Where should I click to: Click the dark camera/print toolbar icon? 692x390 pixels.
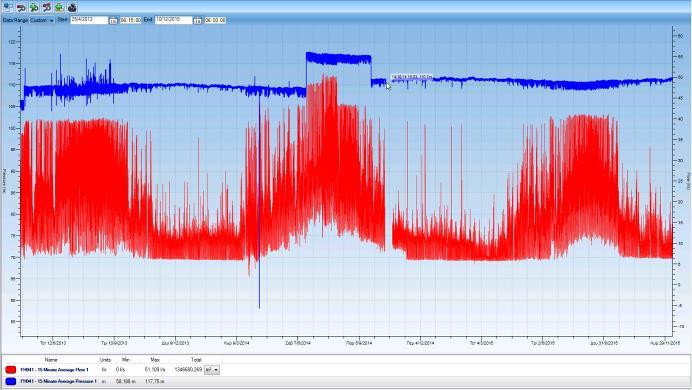coord(72,7)
